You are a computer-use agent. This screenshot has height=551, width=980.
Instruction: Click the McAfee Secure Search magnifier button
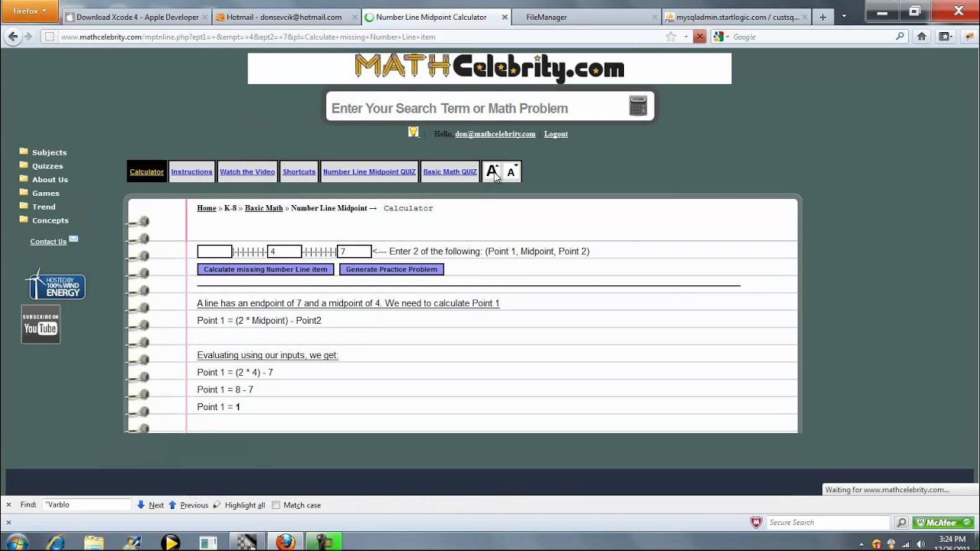pyautogui.click(x=901, y=523)
